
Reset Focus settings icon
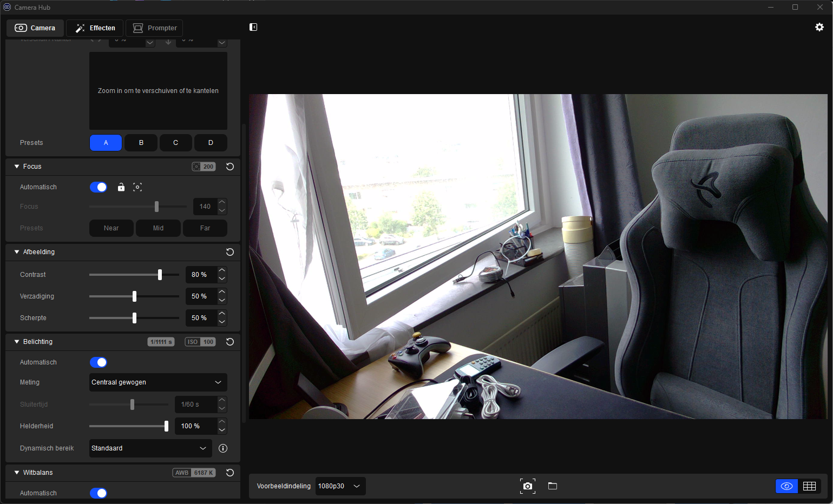click(x=230, y=167)
